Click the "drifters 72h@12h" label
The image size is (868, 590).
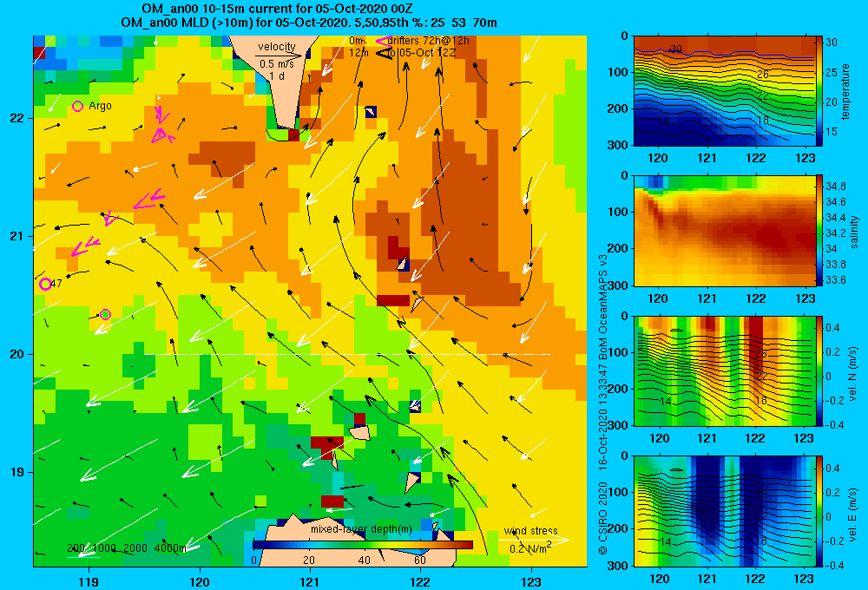429,41
